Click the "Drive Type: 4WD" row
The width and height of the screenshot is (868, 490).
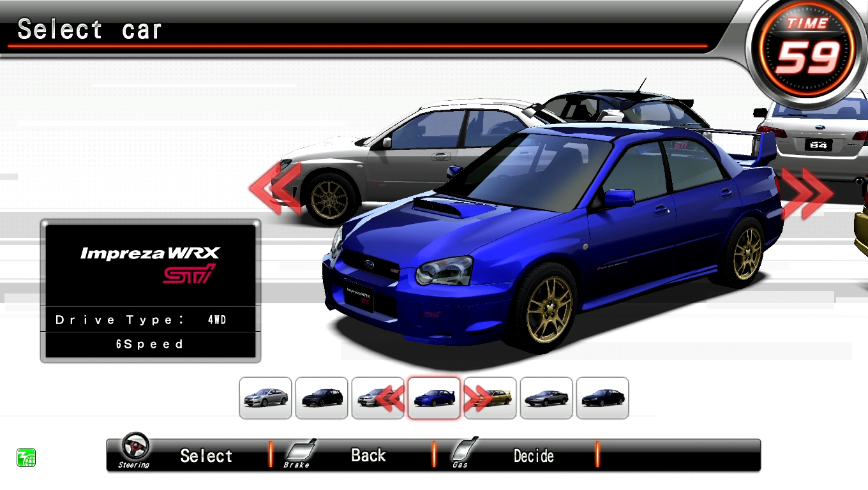click(x=150, y=320)
